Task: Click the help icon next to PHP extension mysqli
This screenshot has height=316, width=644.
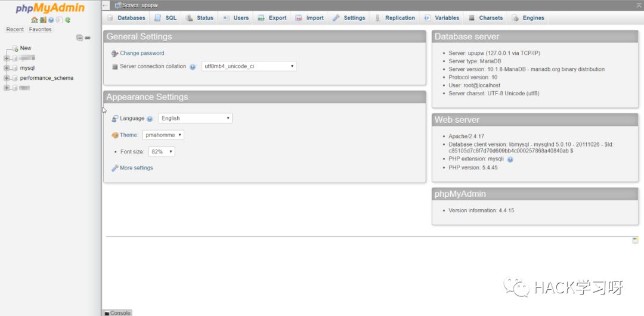Action: click(510, 159)
